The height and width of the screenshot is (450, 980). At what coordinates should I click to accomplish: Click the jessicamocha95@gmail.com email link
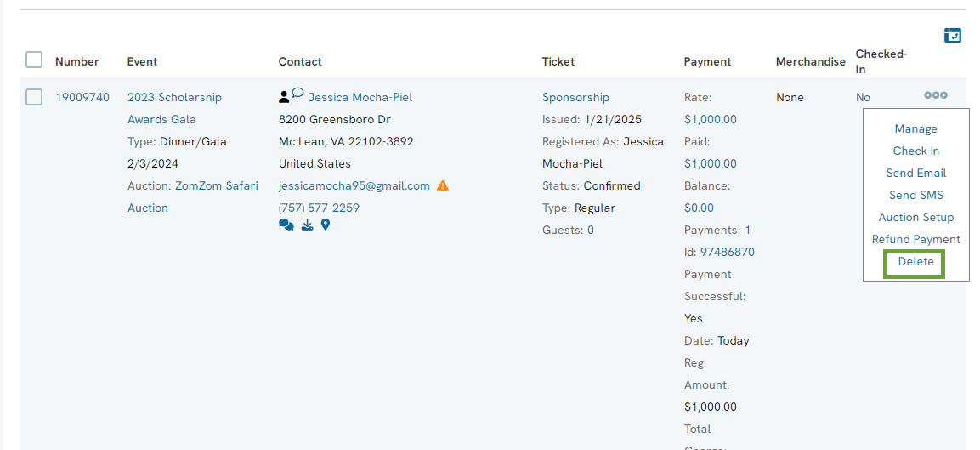pos(354,186)
